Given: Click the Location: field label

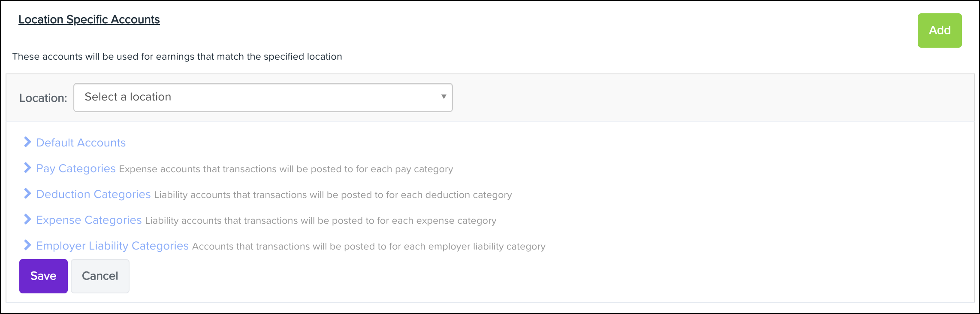Looking at the screenshot, I should [43, 98].
